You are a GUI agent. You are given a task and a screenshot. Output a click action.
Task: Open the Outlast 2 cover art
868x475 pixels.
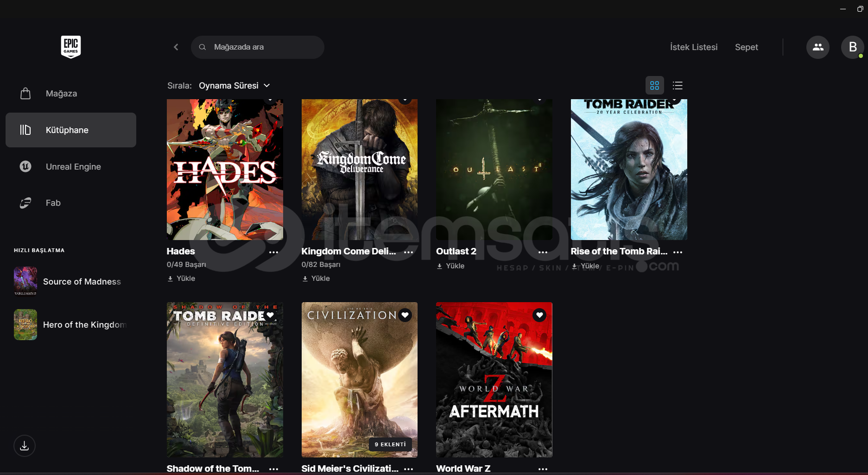point(494,170)
